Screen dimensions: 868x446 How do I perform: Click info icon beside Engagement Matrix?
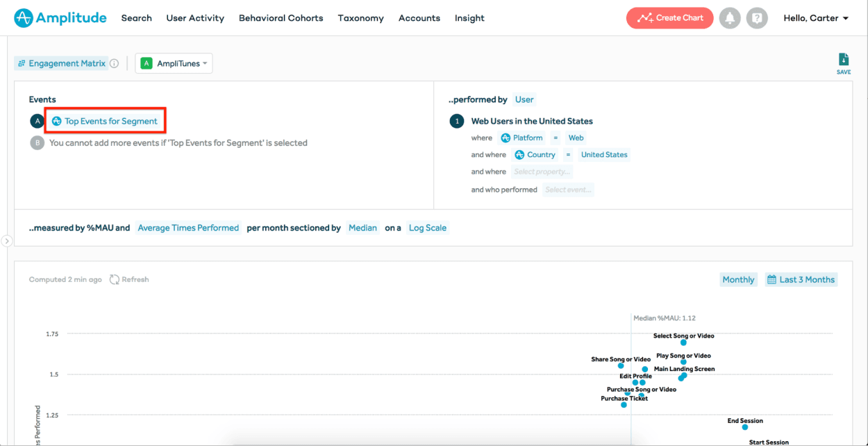click(114, 64)
